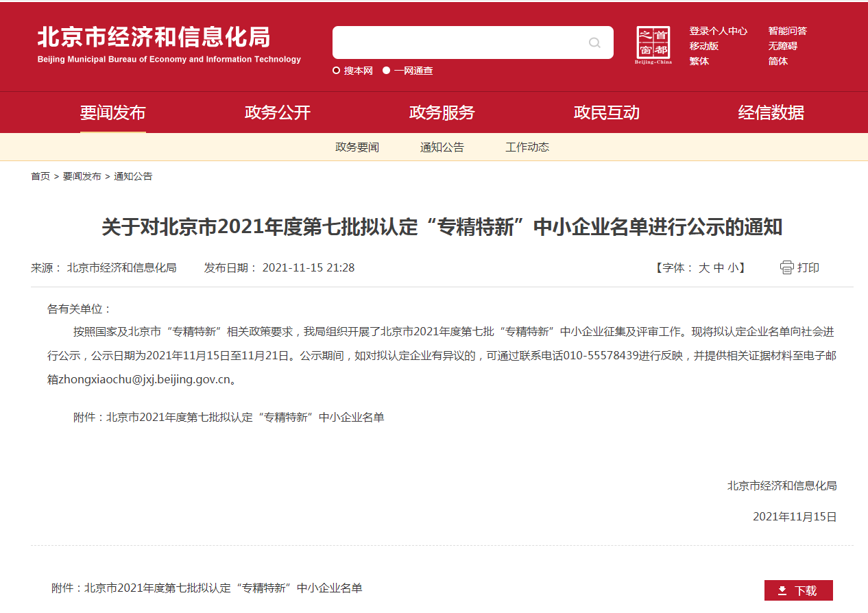Viewport: 868px width, 613px height.
Task: Open the 政务公开 navigation tab
Action: 278,112
